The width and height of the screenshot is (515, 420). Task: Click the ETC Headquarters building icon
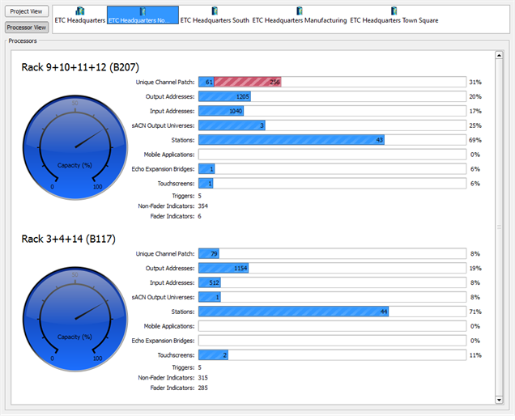click(x=79, y=11)
